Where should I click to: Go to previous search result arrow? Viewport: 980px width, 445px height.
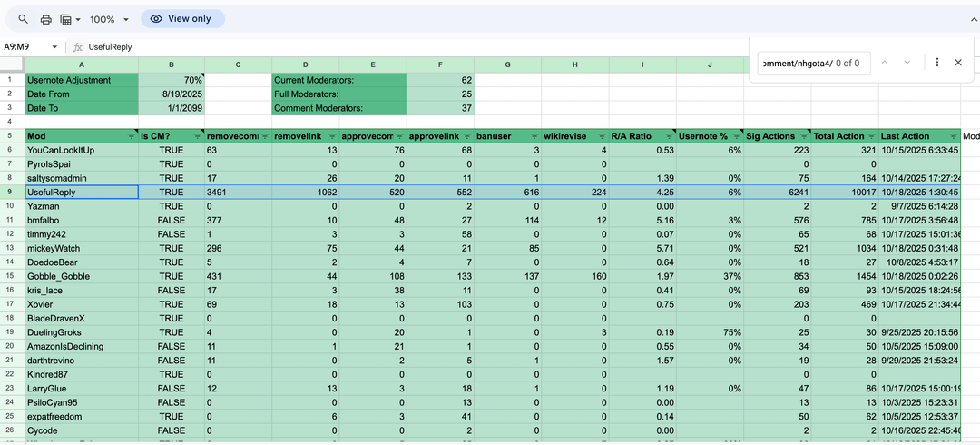884,63
